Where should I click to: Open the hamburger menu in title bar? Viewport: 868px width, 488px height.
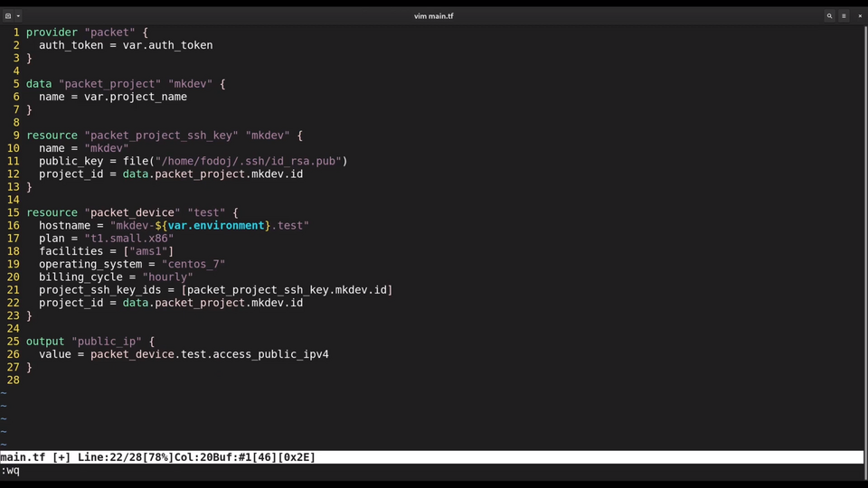click(844, 16)
